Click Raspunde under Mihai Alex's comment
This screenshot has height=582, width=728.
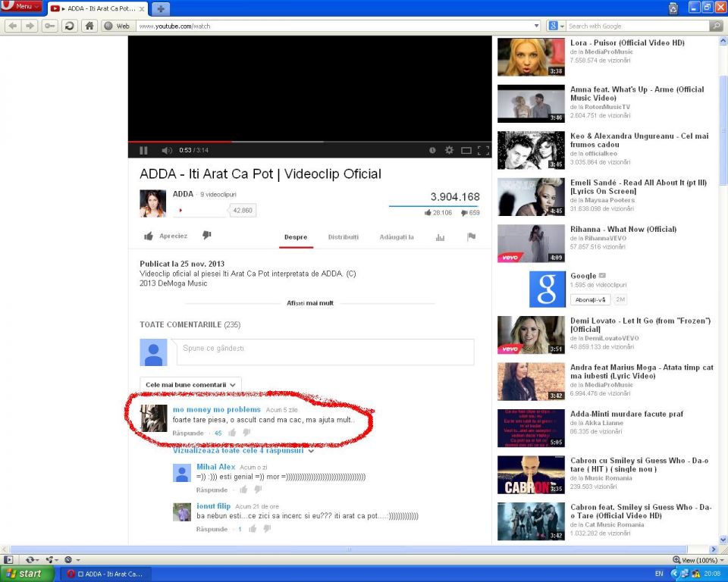point(212,490)
